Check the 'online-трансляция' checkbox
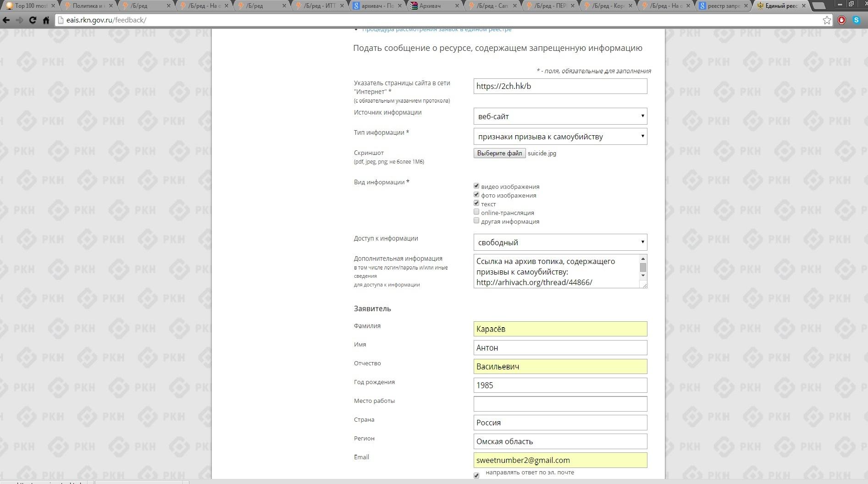The width and height of the screenshot is (868, 484). click(476, 212)
